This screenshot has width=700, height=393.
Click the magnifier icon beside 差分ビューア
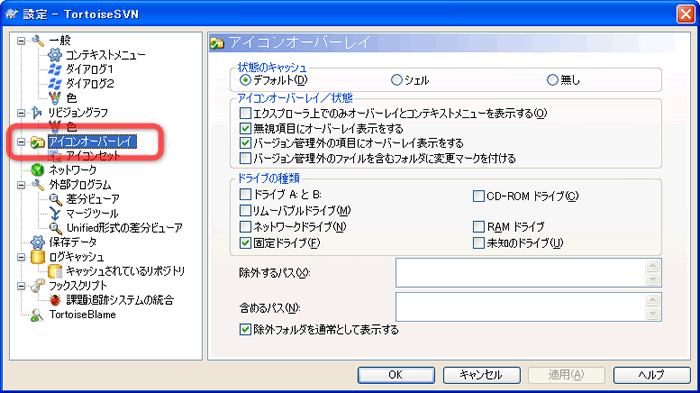[x=54, y=199]
